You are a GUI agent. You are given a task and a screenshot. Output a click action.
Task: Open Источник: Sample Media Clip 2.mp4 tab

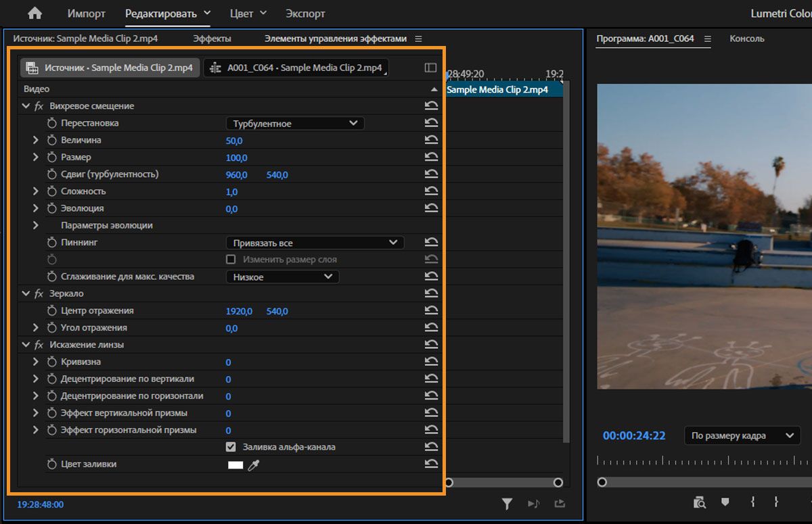pos(85,39)
